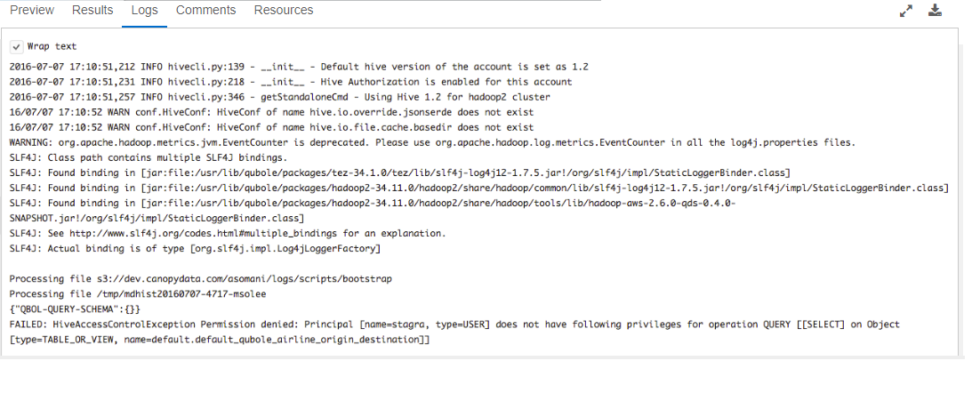This screenshot has height=393, width=980.
Task: Click the tez-34.1.0 SLF4J binding line
Action: pyautogui.click(x=400, y=173)
